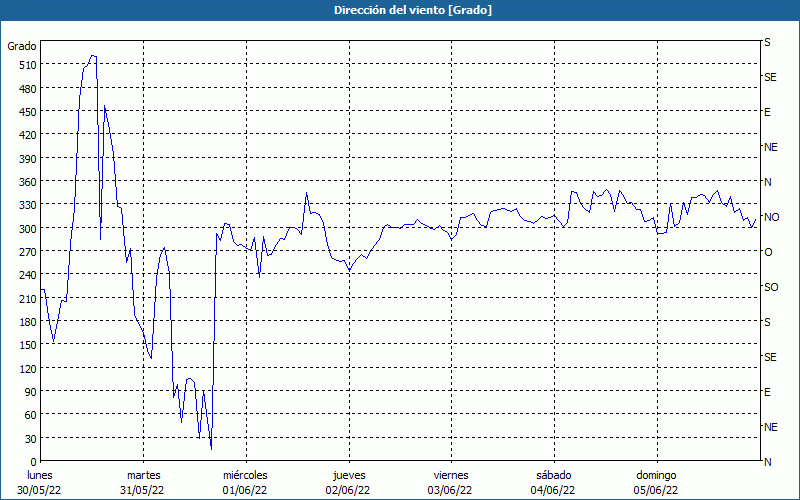
Task: Click the 180 value on the left axis
Action: tap(28, 322)
